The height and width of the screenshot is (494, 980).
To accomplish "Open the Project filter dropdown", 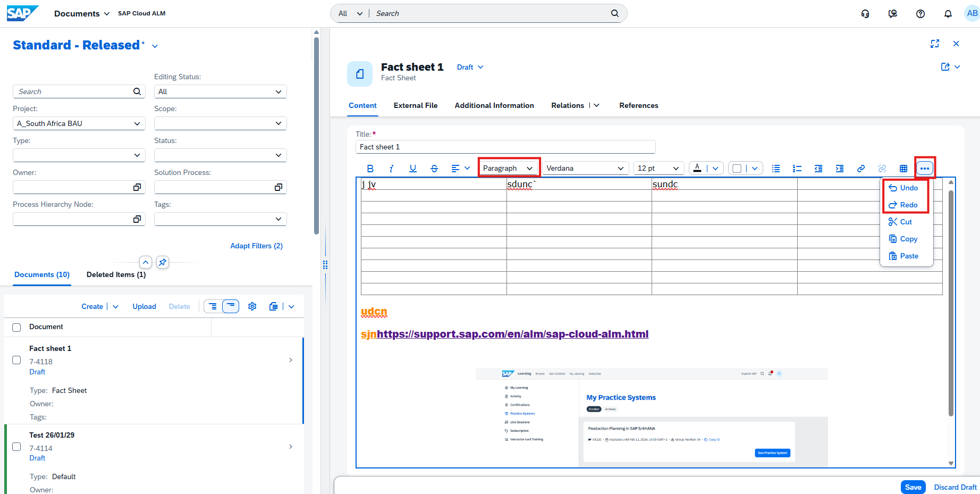I will point(79,123).
